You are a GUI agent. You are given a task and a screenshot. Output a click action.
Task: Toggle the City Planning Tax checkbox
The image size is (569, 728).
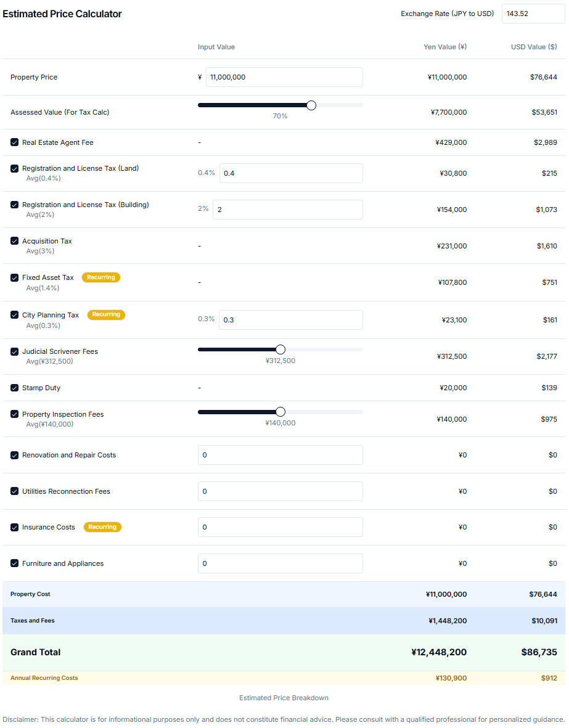pos(14,314)
